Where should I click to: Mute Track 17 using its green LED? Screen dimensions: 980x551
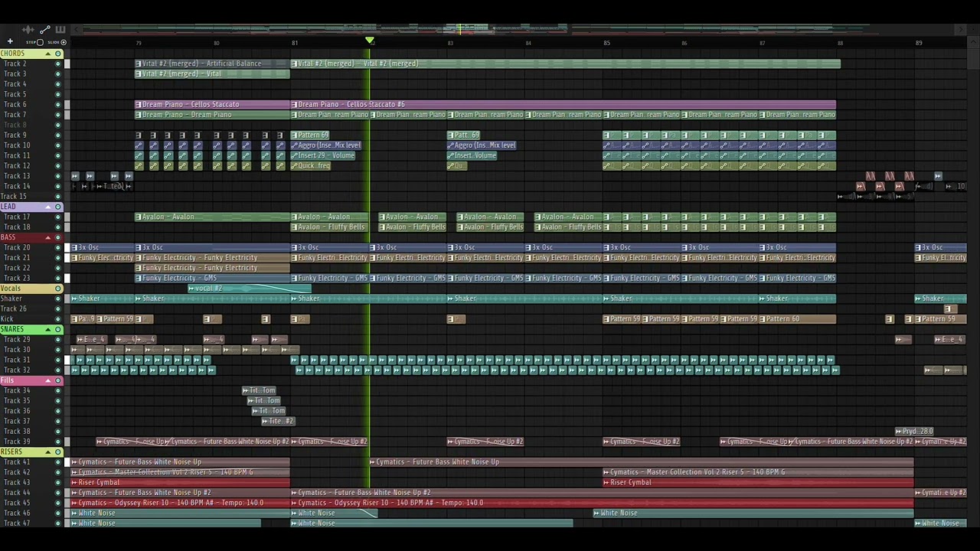[57, 217]
